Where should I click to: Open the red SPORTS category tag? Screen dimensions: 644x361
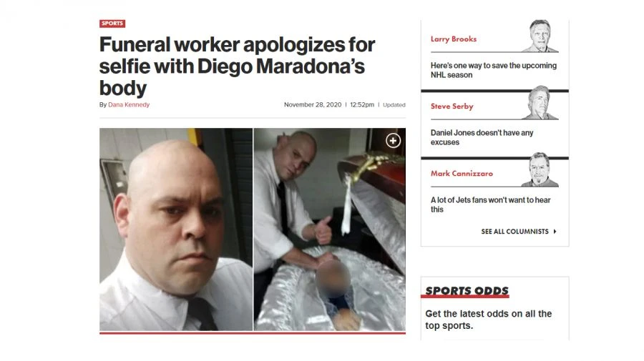pos(112,24)
